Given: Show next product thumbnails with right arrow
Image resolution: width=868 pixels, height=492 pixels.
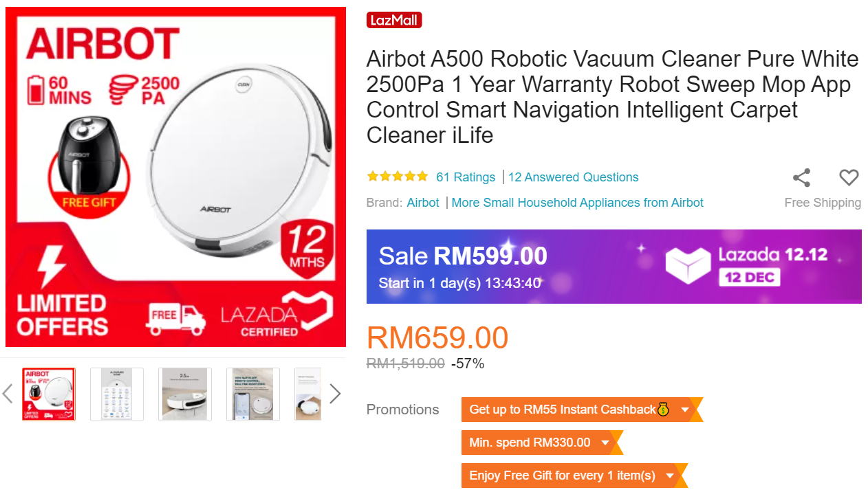Looking at the screenshot, I should pos(335,394).
